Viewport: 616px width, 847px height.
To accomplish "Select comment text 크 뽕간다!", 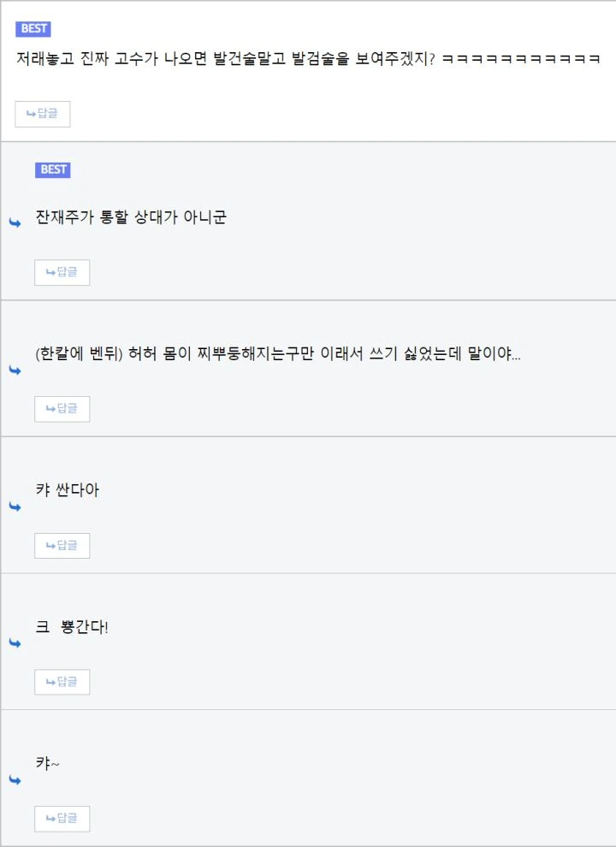I will (72, 627).
